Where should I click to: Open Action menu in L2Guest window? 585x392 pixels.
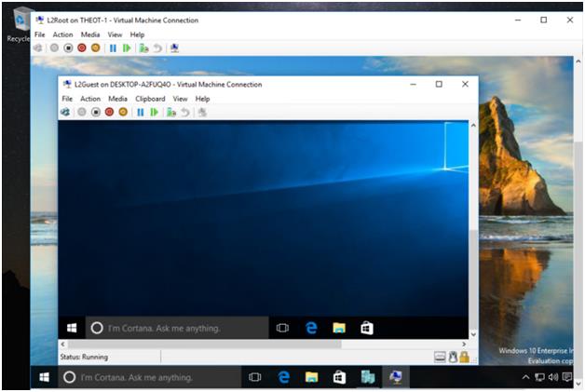[90, 99]
